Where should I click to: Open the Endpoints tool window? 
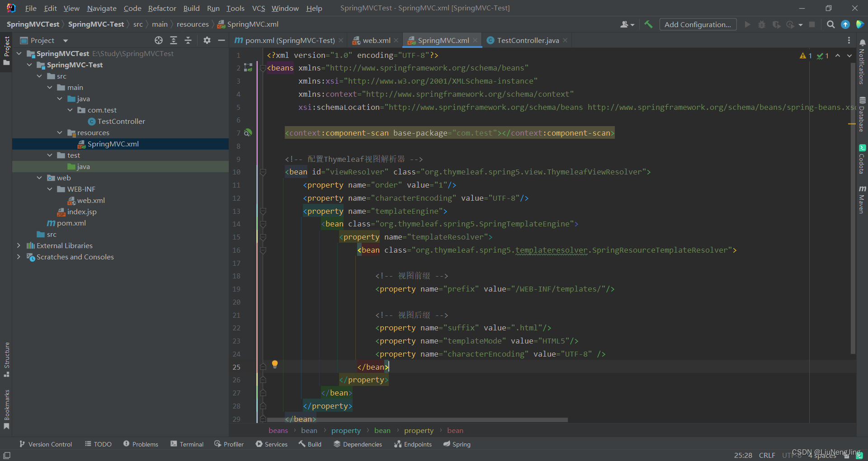tap(413, 444)
